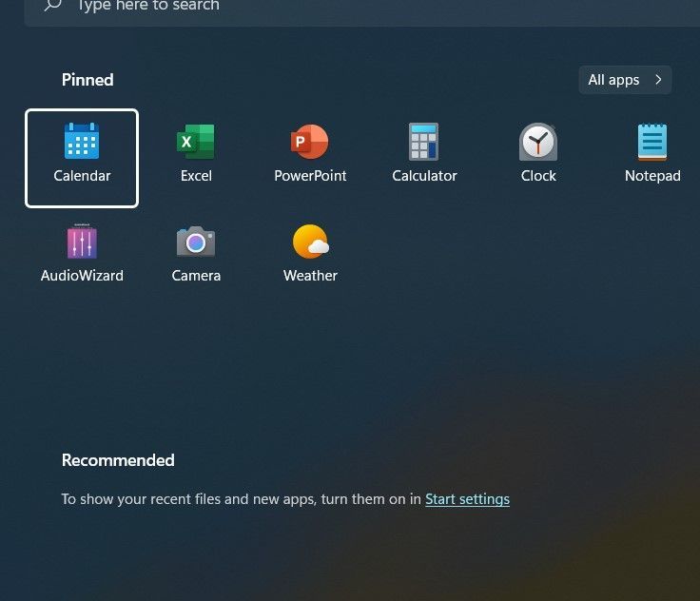700x601 pixels.
Task: Start the Calculator app
Action: coord(424,153)
